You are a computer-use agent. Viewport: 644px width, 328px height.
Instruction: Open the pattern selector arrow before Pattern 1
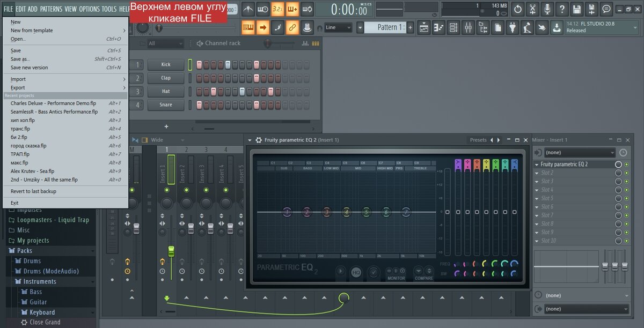click(x=360, y=27)
